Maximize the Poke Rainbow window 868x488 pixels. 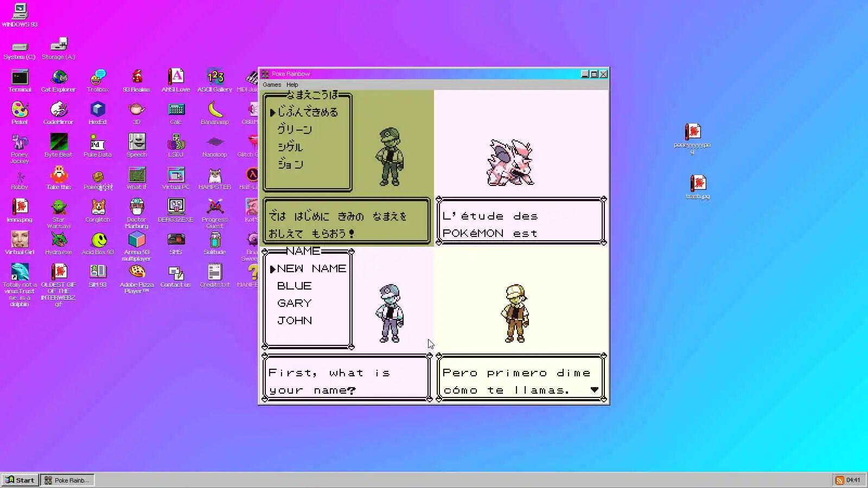click(x=594, y=74)
